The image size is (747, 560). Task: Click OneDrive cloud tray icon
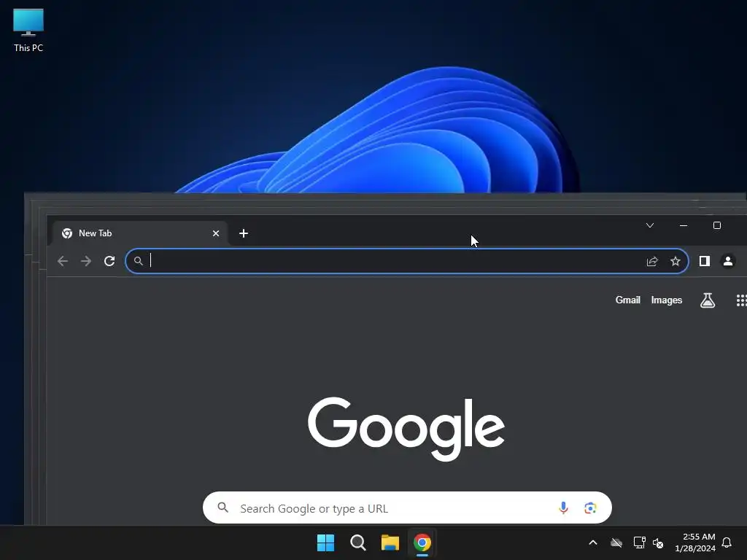[616, 542]
